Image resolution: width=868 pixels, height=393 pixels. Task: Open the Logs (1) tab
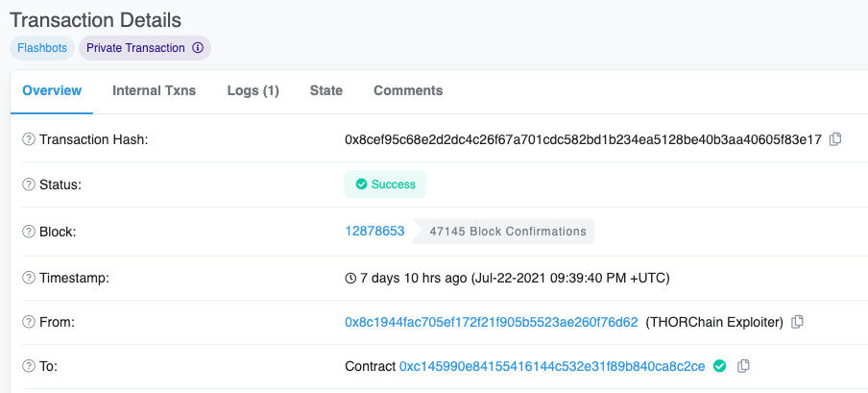pyautogui.click(x=253, y=90)
